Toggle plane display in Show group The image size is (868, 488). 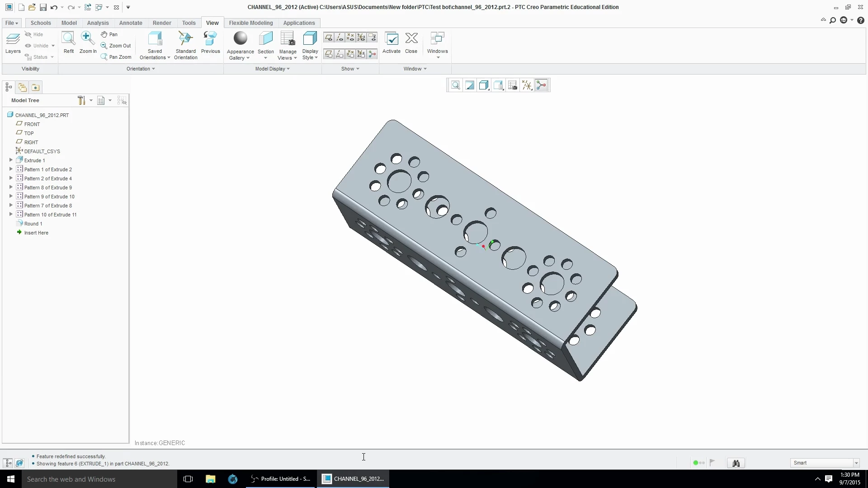click(329, 38)
